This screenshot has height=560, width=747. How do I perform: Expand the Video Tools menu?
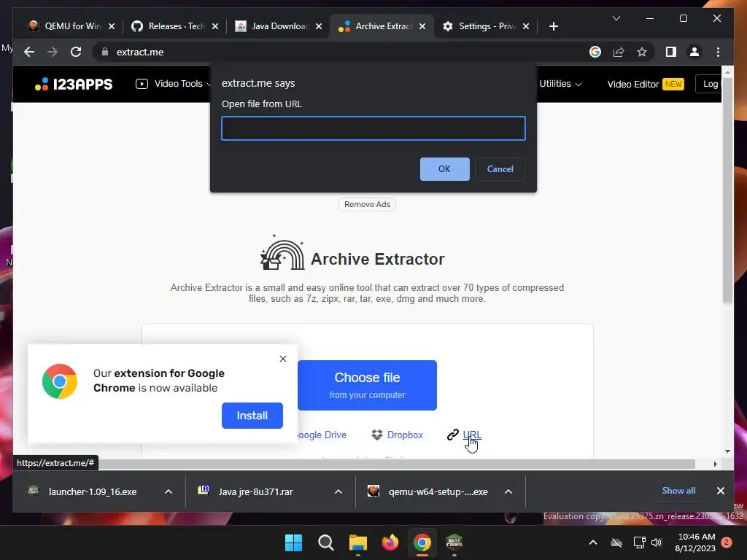pos(174,84)
